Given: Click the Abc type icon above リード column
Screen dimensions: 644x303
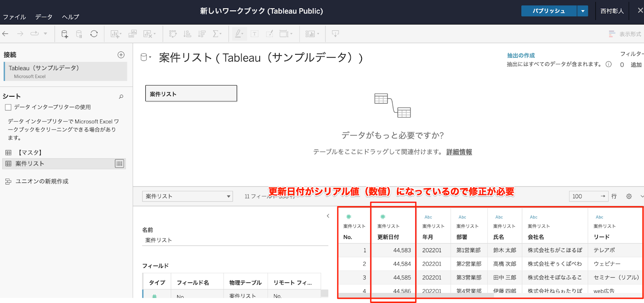Looking at the screenshot, I should 600,217.
